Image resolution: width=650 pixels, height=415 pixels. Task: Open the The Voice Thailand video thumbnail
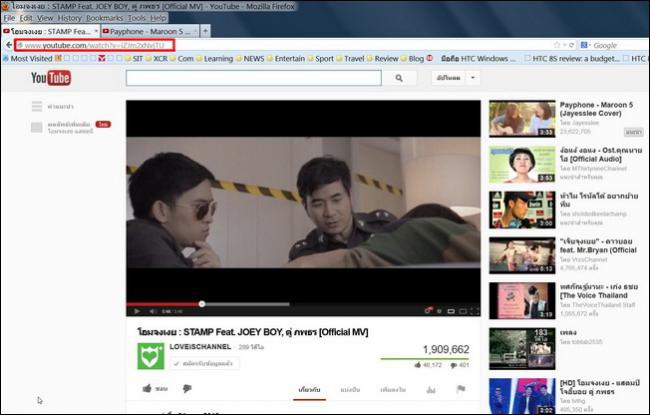point(522,301)
